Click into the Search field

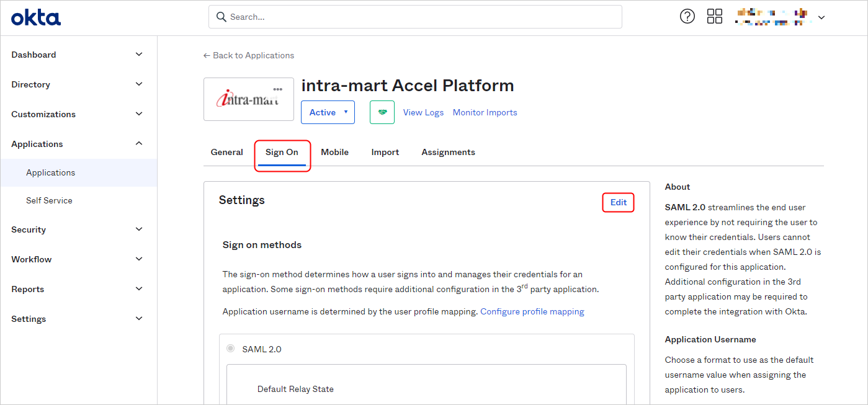tap(416, 17)
